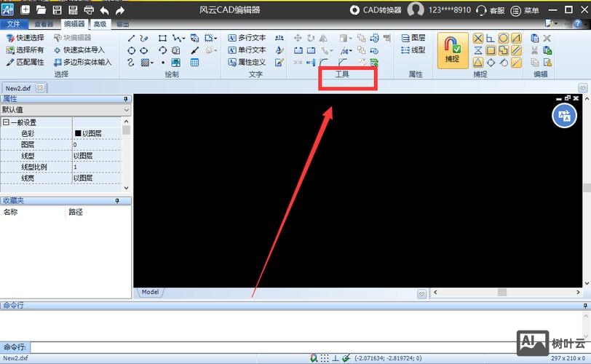Switch to the 高级 ribbon tab
Viewport: 591px width, 364px height.
(100, 24)
